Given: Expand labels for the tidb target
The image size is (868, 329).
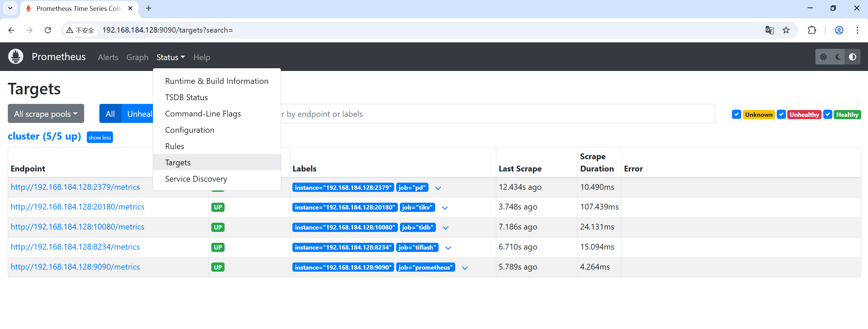Looking at the screenshot, I should click(445, 228).
